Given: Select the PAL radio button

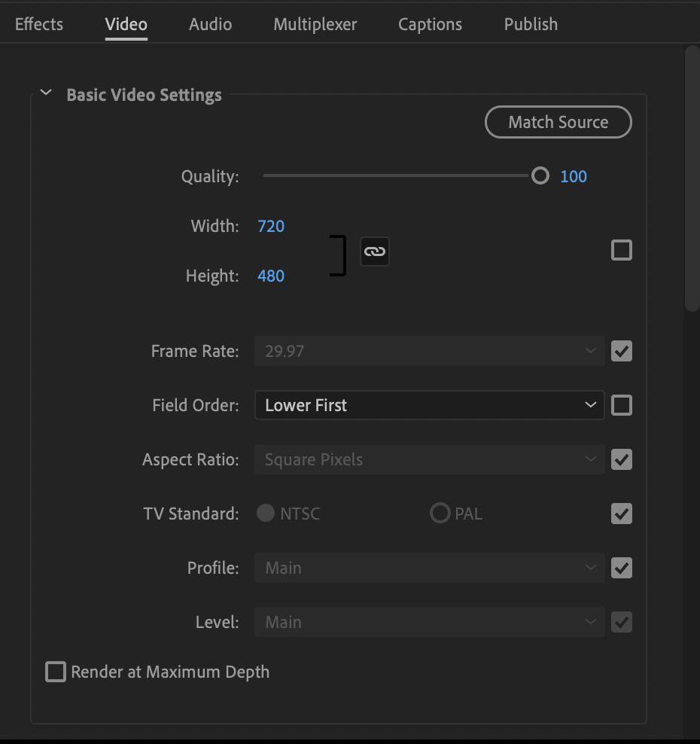Looking at the screenshot, I should coord(440,513).
